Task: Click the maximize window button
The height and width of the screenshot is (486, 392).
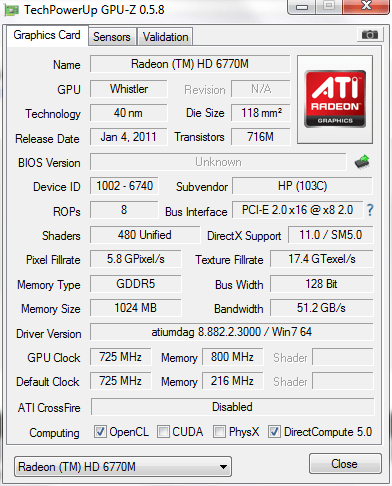Action: tap(329, 6)
